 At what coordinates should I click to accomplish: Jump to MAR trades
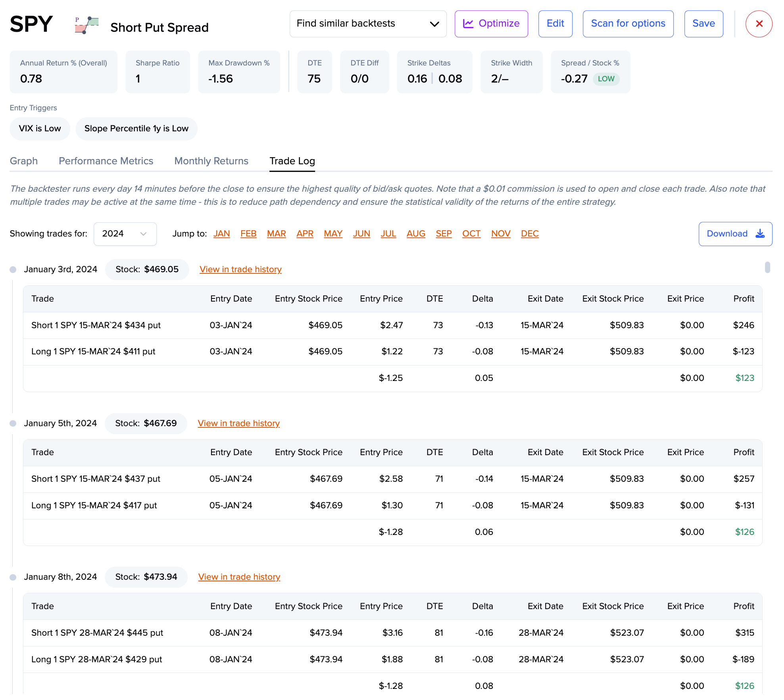pos(276,234)
